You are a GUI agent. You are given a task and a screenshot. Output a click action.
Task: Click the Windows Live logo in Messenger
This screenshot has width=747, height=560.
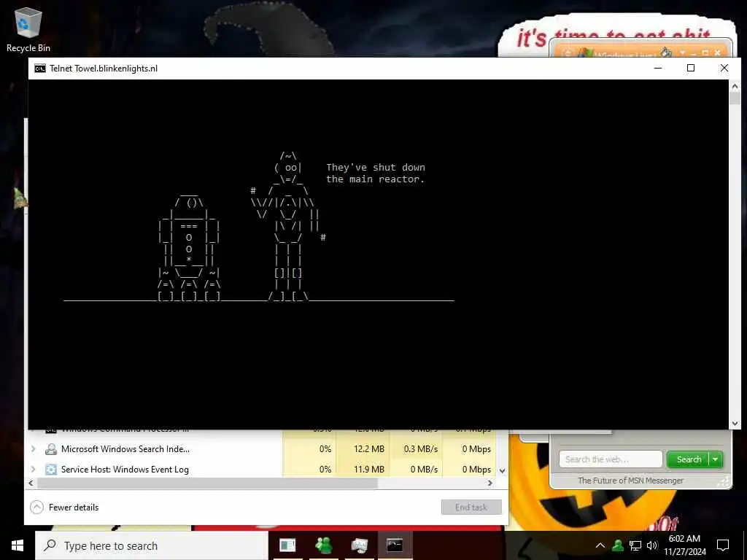pyautogui.click(x=585, y=52)
